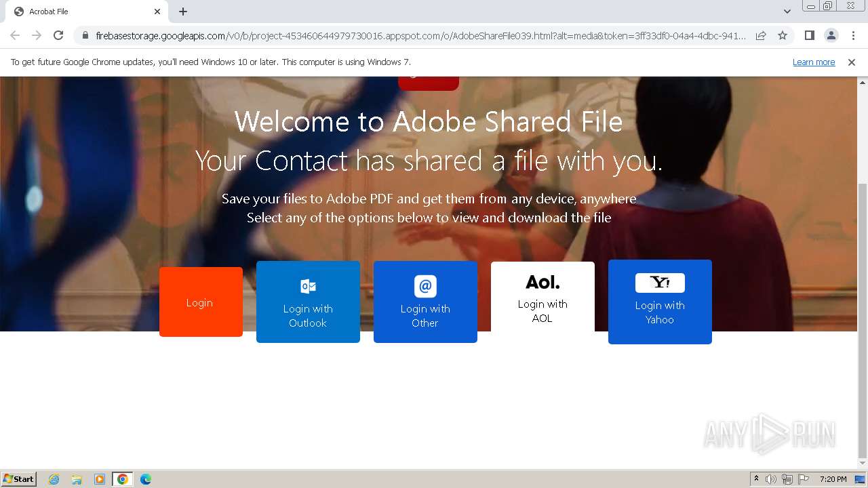Choose Login with Other

click(x=425, y=302)
